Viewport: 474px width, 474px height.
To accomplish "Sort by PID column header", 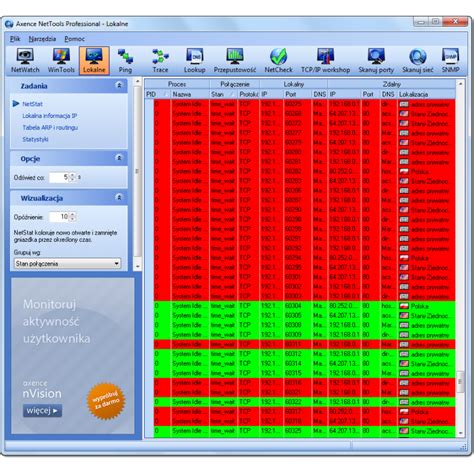I will click(x=158, y=94).
